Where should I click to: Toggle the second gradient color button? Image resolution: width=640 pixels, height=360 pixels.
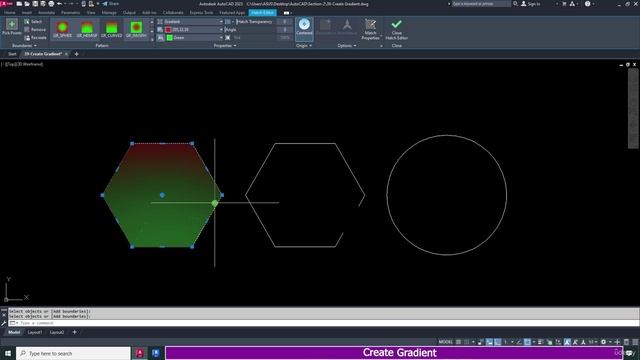coord(160,38)
